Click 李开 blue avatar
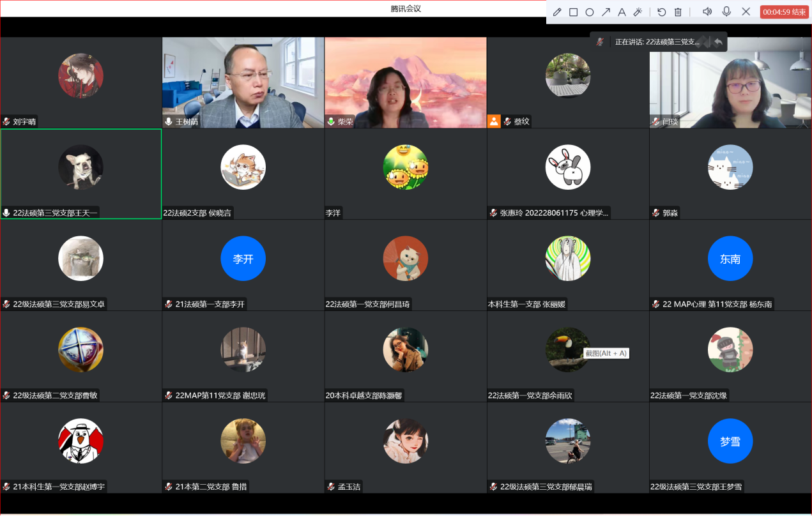 click(x=243, y=259)
